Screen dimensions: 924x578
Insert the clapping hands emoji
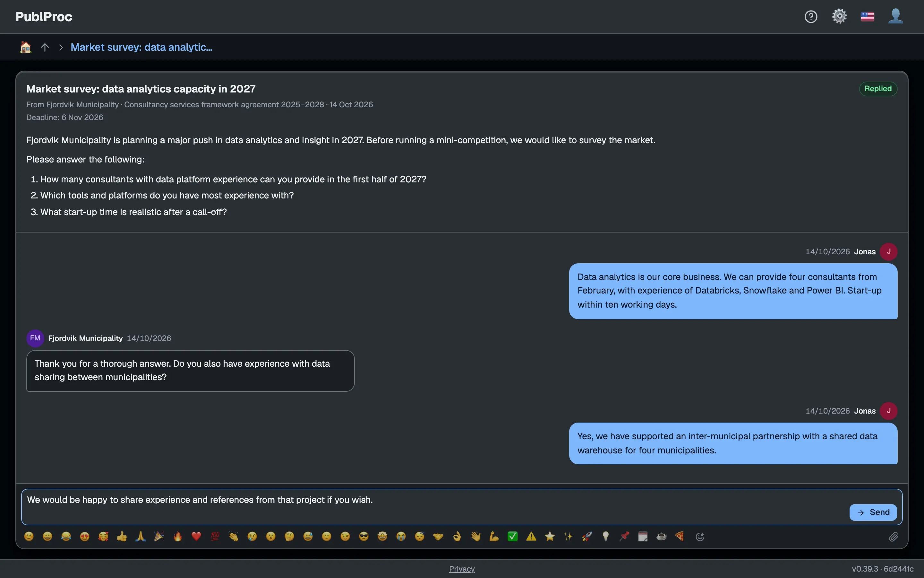pos(234,536)
